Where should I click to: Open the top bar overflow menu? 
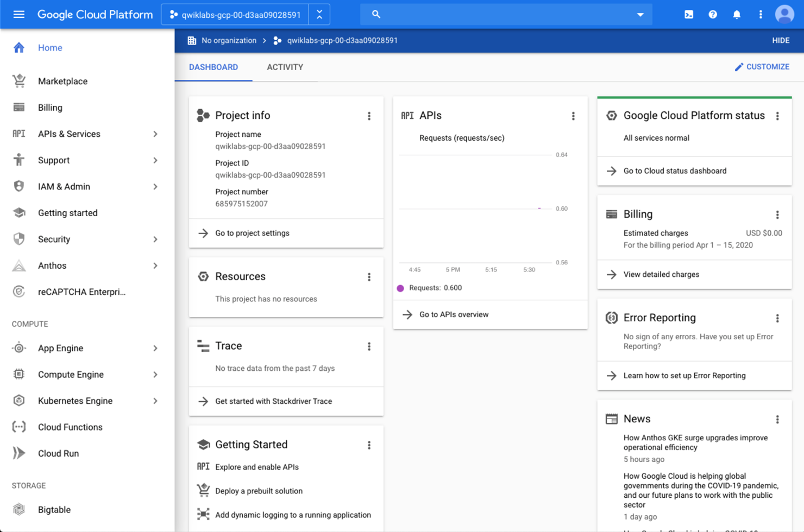point(761,14)
